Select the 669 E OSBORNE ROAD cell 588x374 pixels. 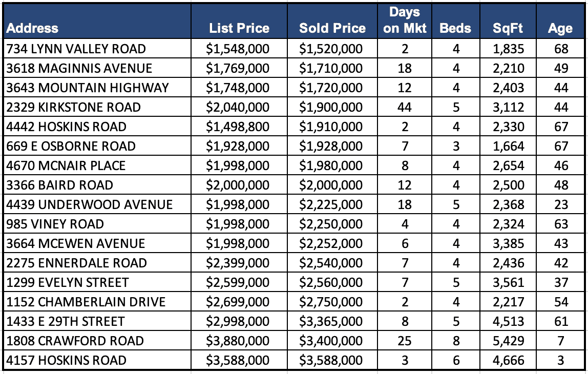71,146
